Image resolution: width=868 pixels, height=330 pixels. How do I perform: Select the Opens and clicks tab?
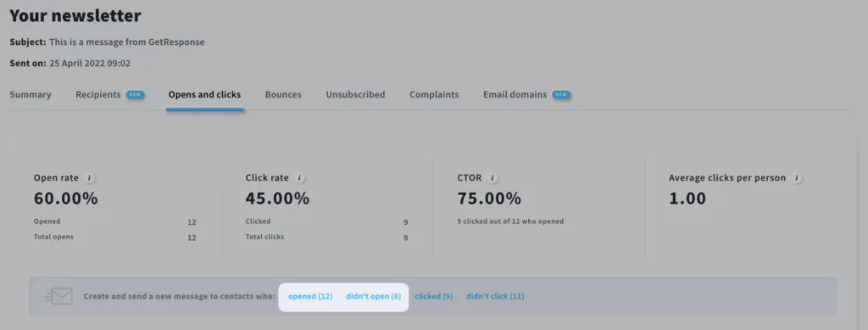coord(204,95)
